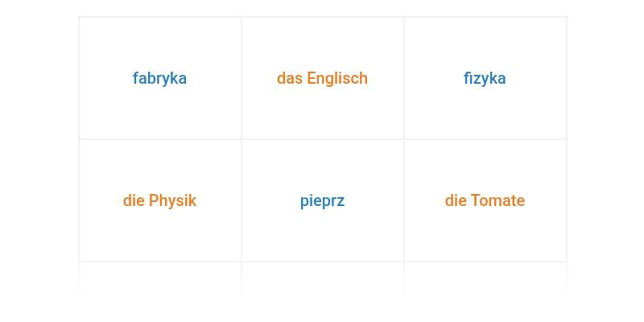The image size is (644, 322).
Task: Select the German word for tomato
Action: click(485, 200)
